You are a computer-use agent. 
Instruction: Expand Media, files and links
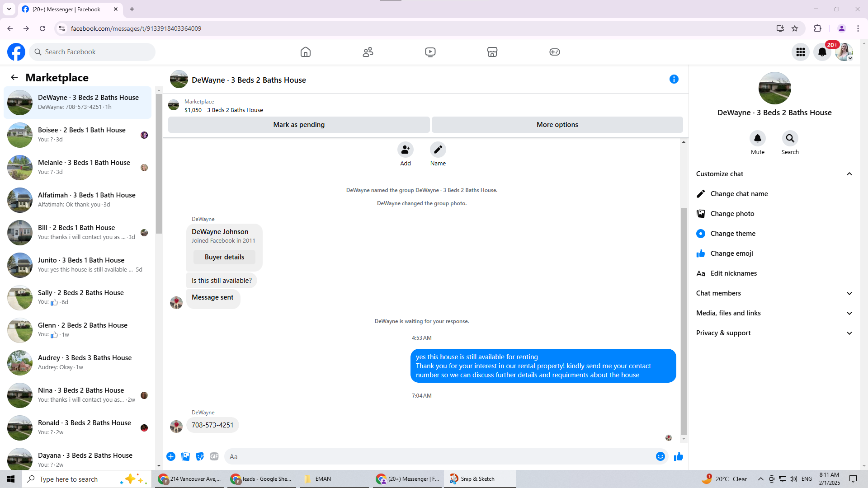[849, 313]
